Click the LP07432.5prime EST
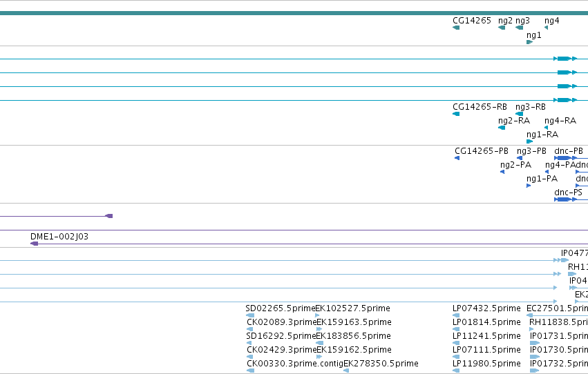The image size is (588, 374). (456, 315)
